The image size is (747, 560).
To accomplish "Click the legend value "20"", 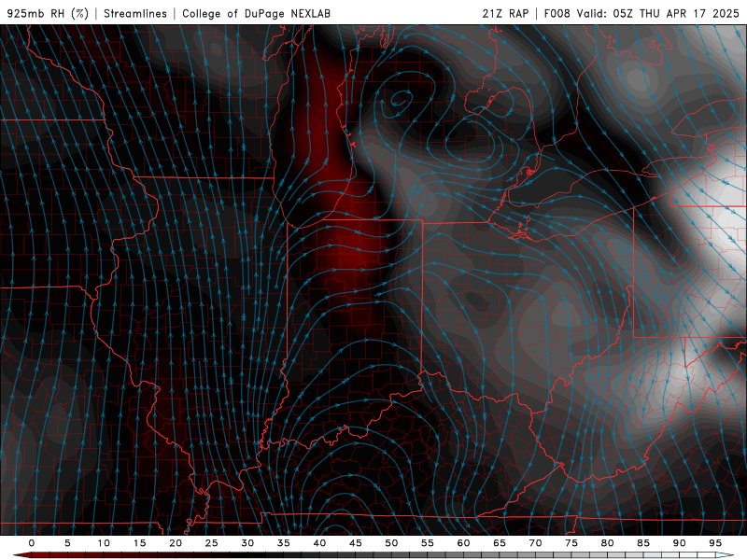I will [176, 543].
